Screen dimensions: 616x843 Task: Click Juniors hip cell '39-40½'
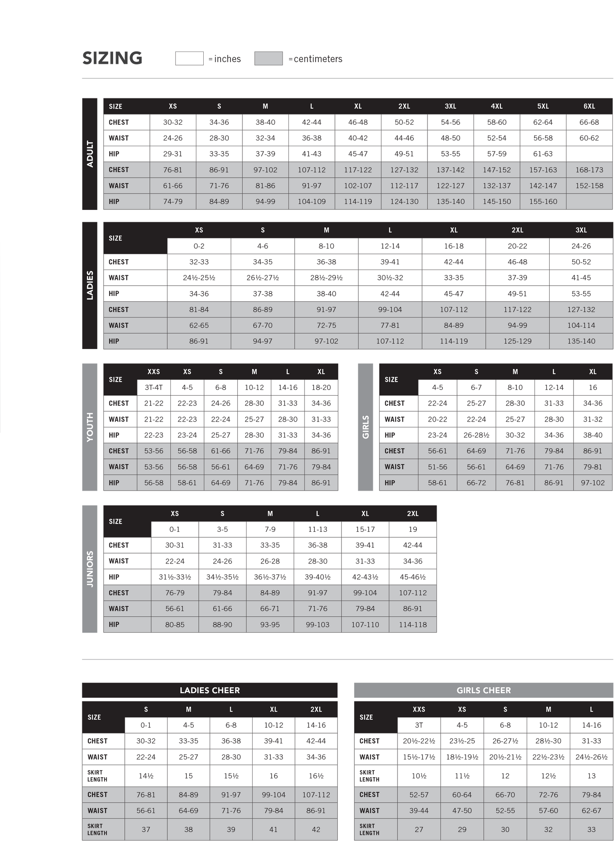coord(318,577)
